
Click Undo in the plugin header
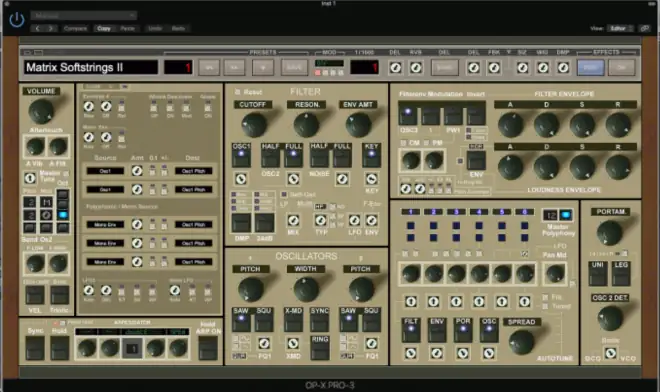[x=155, y=28]
